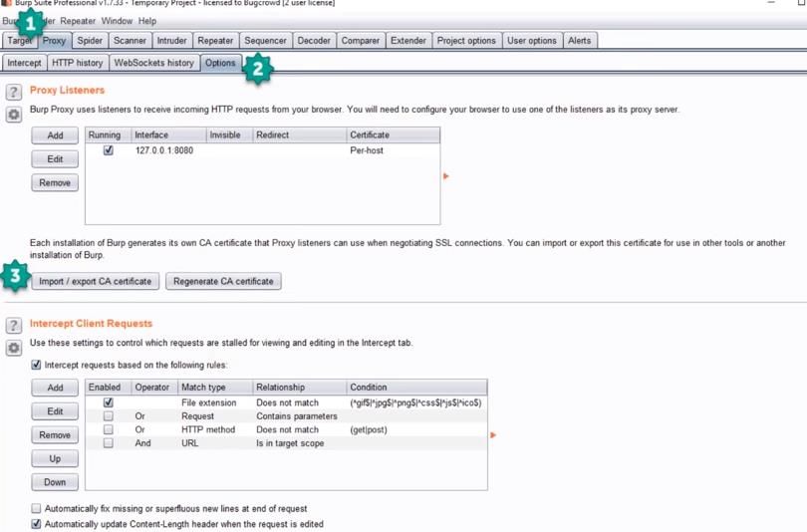Open Intercept Client Requests help icon
This screenshot has width=807, height=532.
click(x=14, y=325)
